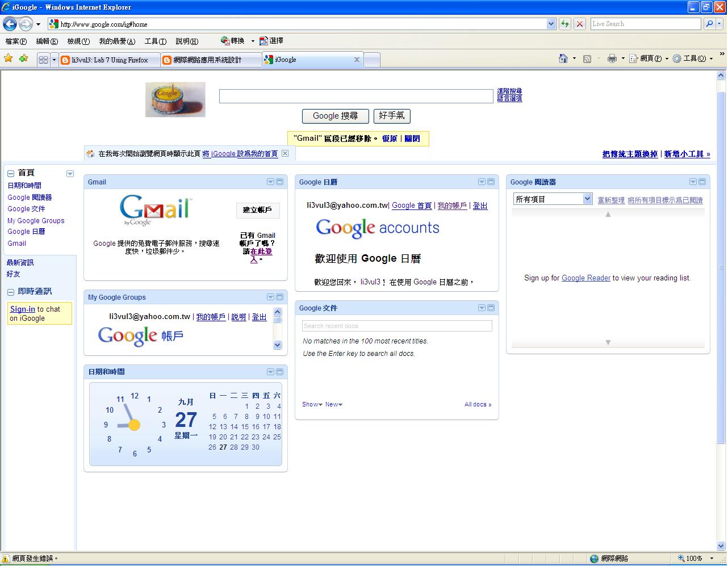Open the 所有項目 reader dropdown
The width and height of the screenshot is (728, 566).
553,199
